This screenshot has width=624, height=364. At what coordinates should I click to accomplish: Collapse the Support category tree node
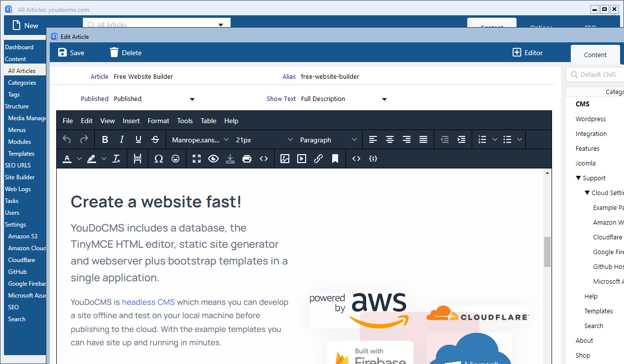pos(579,178)
